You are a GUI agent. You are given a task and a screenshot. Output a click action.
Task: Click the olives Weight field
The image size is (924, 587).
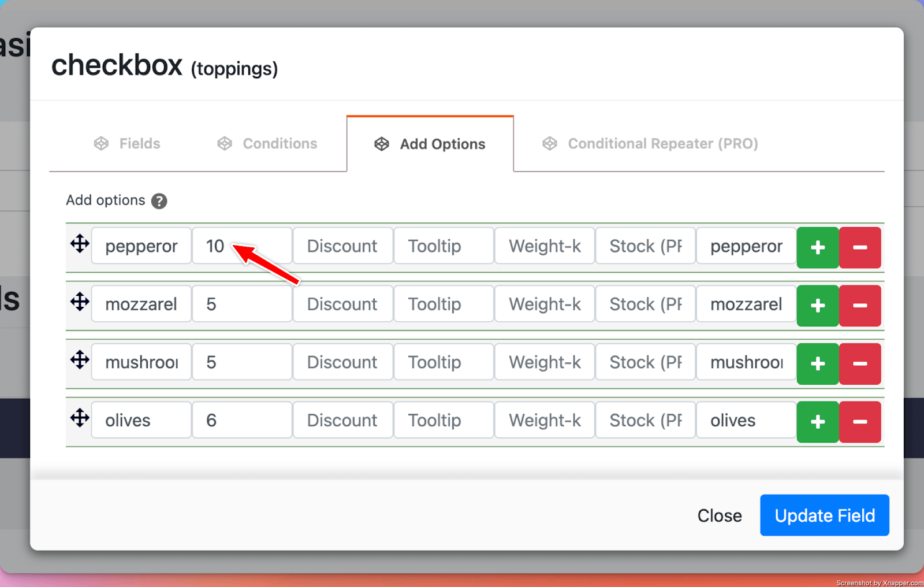pyautogui.click(x=544, y=421)
